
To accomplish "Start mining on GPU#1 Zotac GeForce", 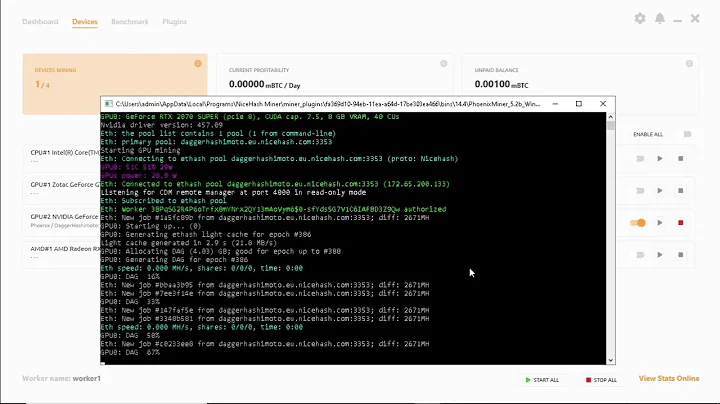I will 660,191.
